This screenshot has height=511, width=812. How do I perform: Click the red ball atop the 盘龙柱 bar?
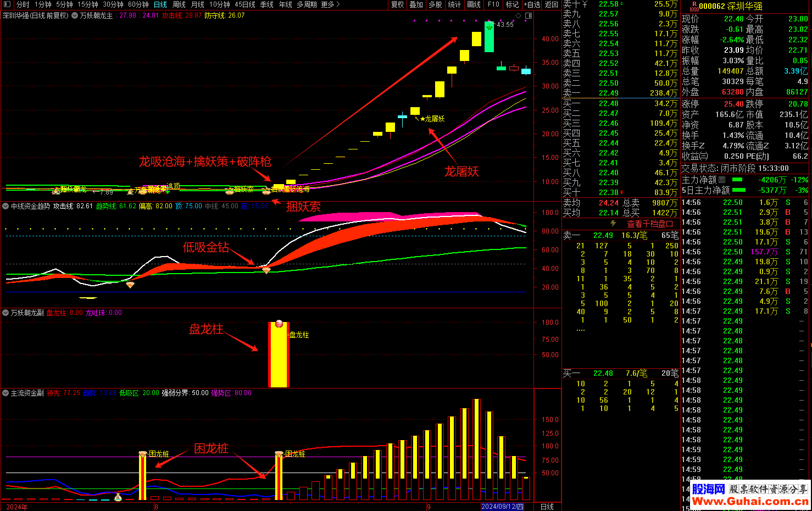pyautogui.click(x=279, y=324)
